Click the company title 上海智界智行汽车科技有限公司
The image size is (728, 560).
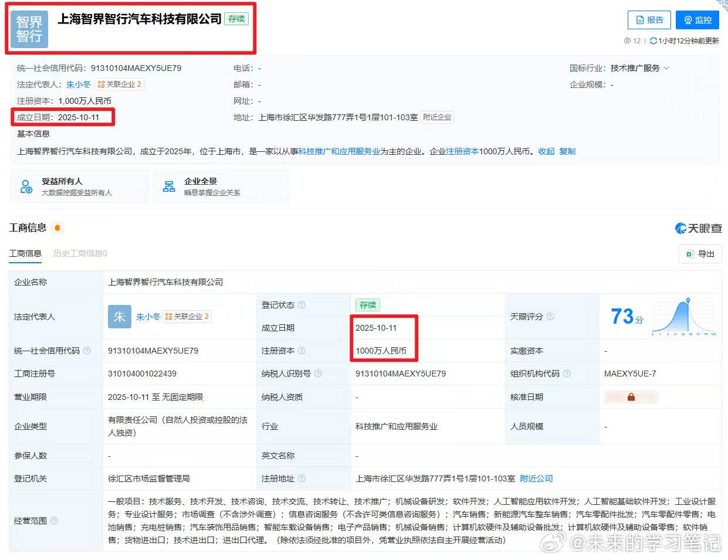(140, 19)
